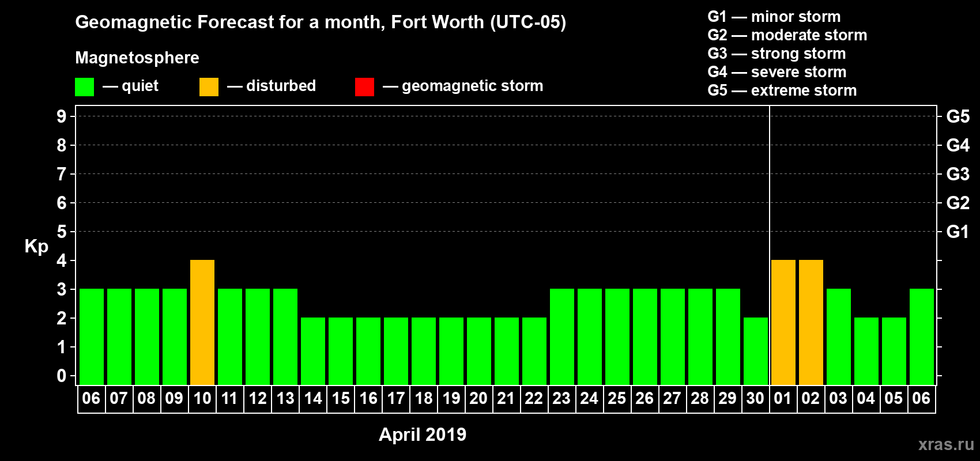Click the green bar above date 04
The image size is (980, 461).
point(866,351)
